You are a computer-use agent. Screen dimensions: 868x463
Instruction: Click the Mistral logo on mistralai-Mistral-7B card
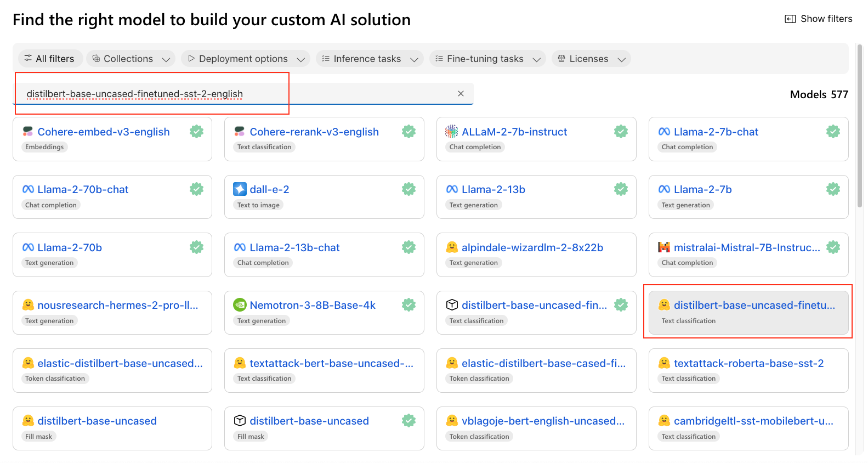(x=664, y=247)
